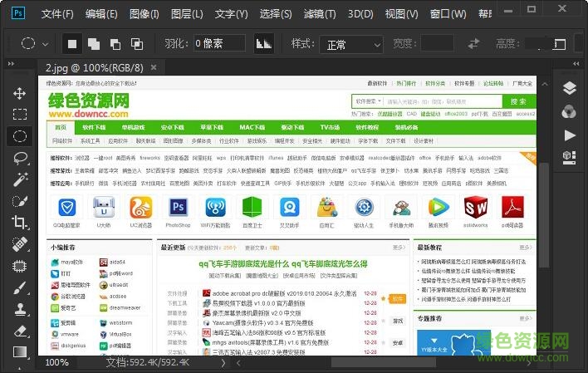Click the 羽化 feather input field
Screen dimensions: 588x373
click(219, 44)
